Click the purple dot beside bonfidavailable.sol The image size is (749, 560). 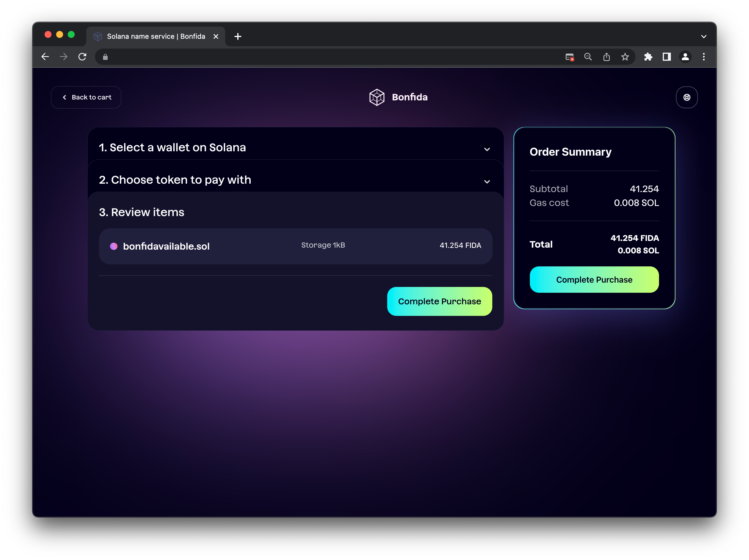pos(114,246)
